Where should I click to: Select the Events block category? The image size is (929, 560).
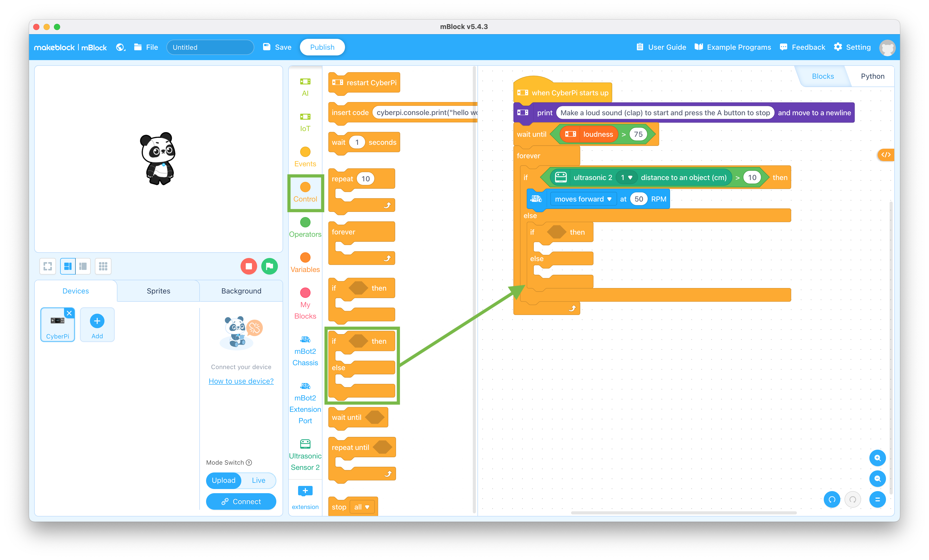pos(305,157)
